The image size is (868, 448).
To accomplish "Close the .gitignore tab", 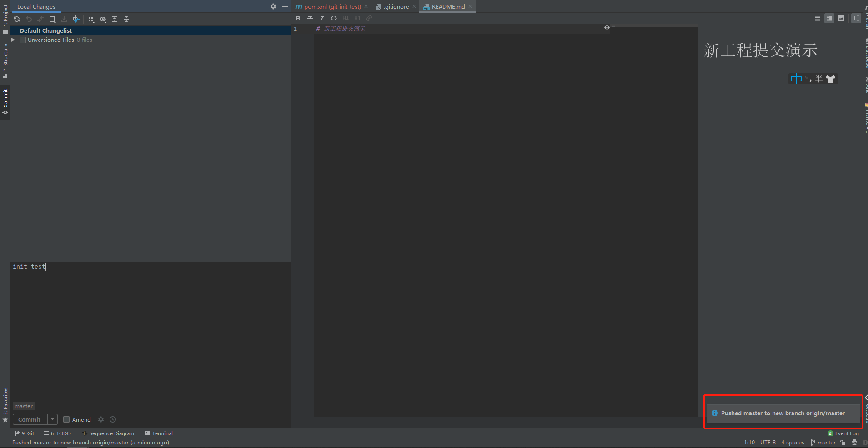I will [x=414, y=7].
